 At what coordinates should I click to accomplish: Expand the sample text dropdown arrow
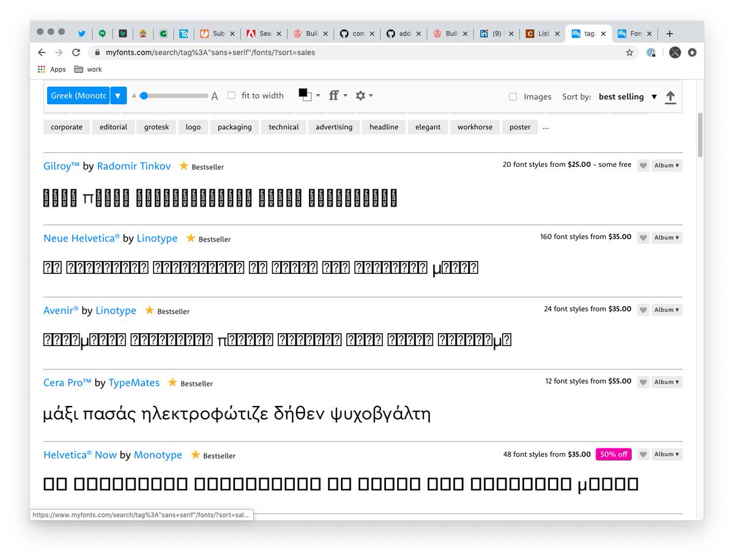(x=119, y=95)
